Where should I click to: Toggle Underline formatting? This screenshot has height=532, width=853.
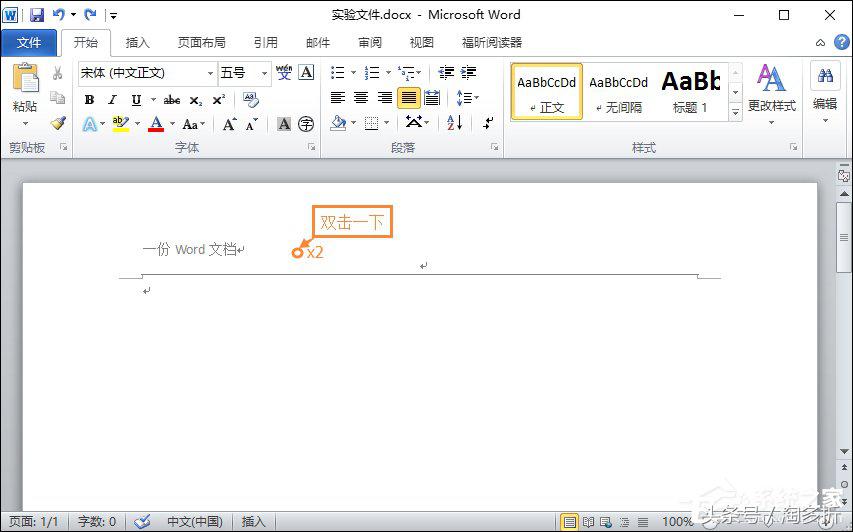pyautogui.click(x=136, y=100)
